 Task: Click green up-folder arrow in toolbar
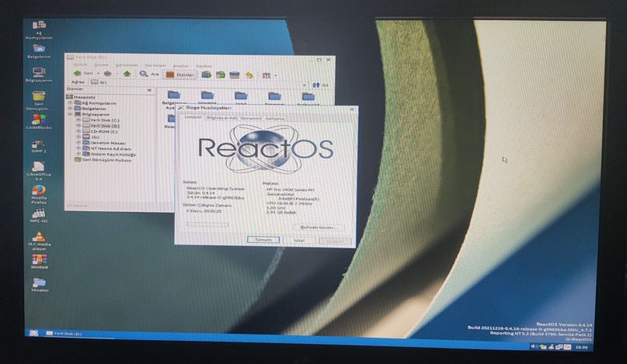click(127, 74)
